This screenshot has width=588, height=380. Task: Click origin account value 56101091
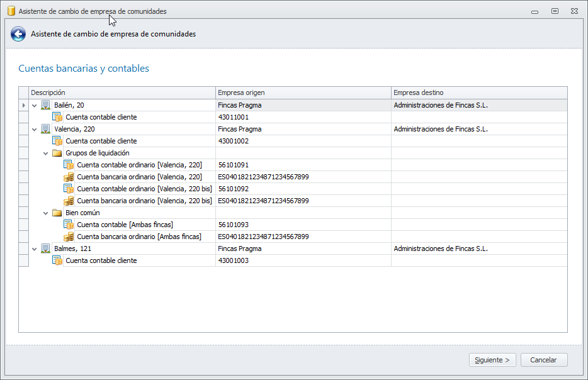[x=234, y=165]
